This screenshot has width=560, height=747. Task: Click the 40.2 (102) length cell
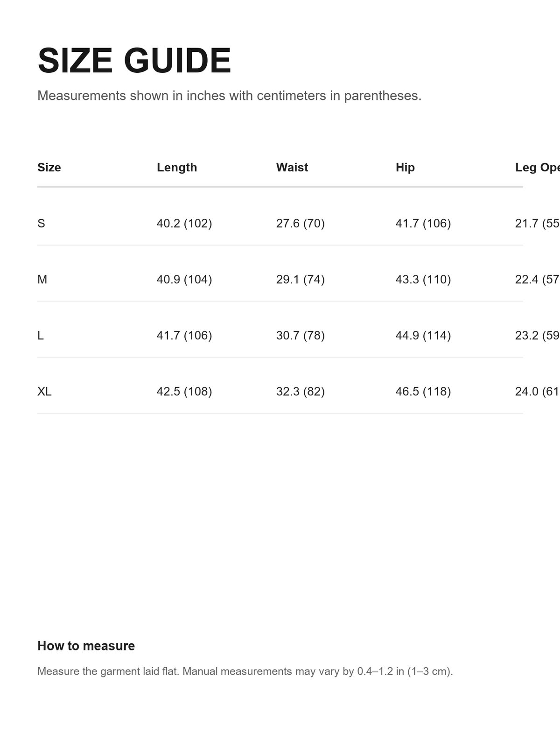tap(184, 223)
